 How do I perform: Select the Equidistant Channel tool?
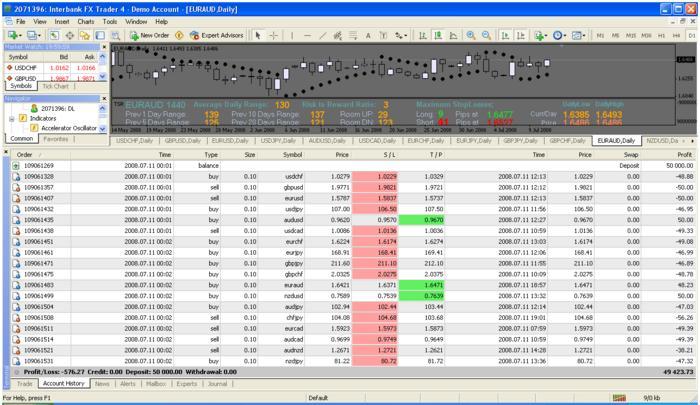(x=338, y=35)
